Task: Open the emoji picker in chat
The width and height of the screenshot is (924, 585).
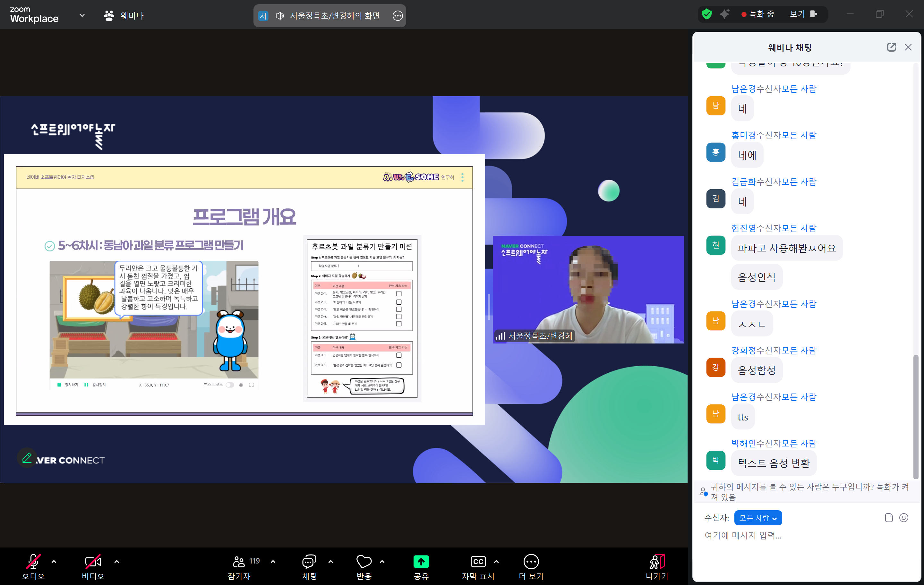Action: point(904,518)
